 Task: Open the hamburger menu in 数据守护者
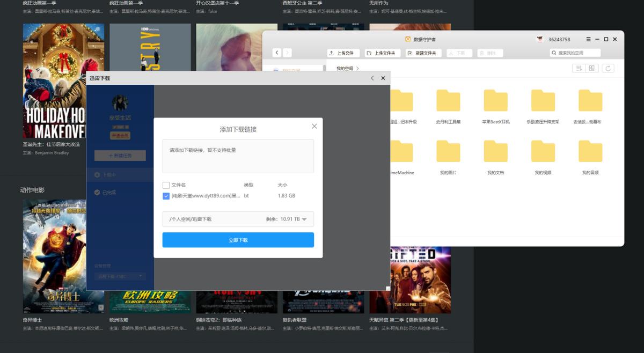588,39
